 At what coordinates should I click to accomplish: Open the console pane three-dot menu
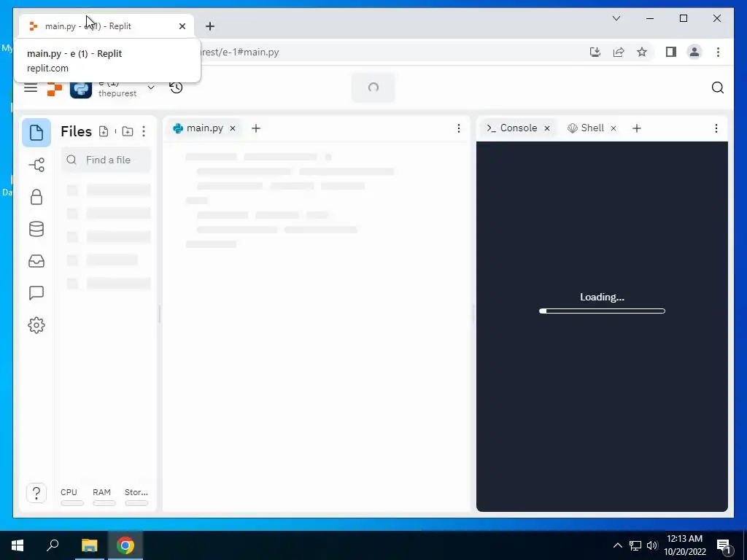(716, 128)
